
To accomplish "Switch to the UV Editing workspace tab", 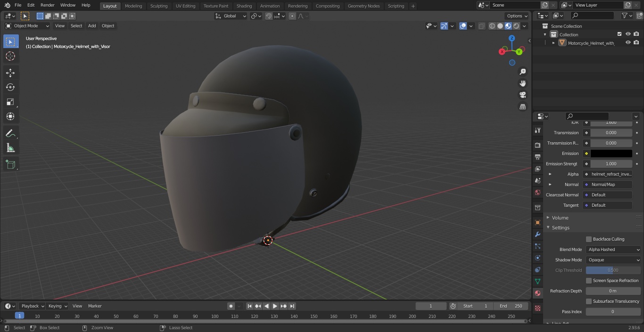I will 185,6.
